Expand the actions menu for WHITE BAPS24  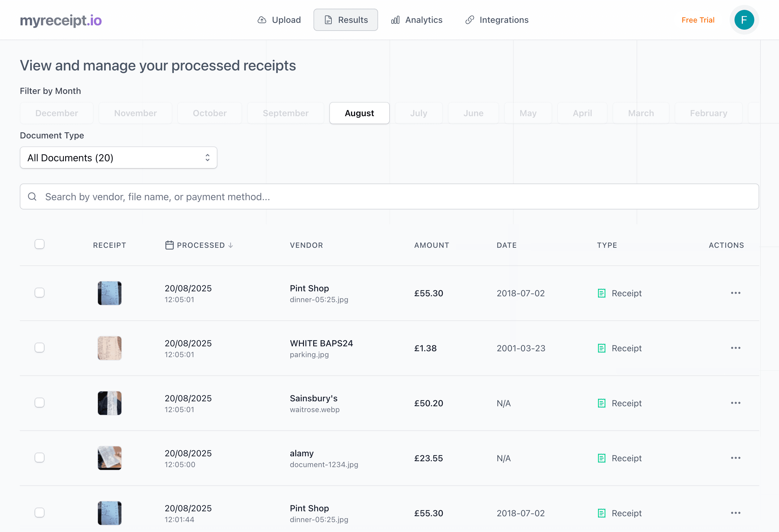pos(735,348)
